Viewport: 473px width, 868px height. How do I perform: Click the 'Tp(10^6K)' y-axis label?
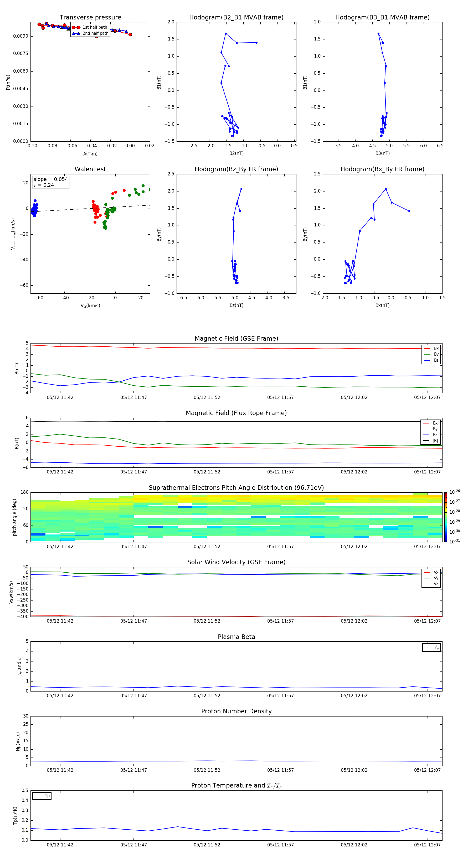(15, 815)
